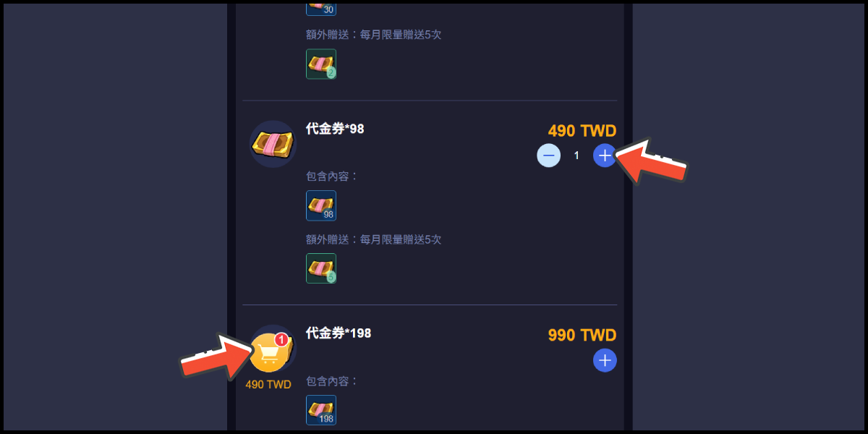The height and width of the screenshot is (434, 868).
Task: Click the 代金券*198 product title
Action: click(339, 333)
